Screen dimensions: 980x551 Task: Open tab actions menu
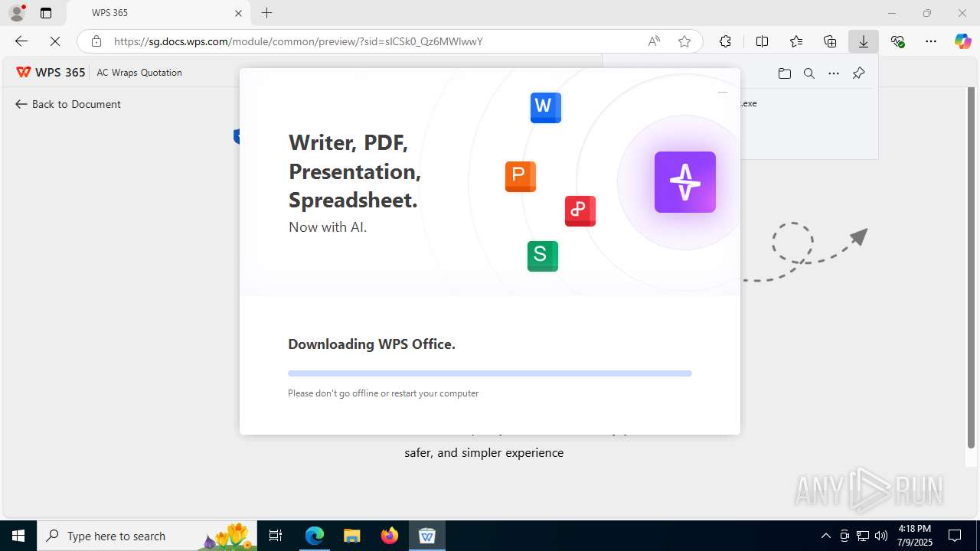tap(46, 13)
